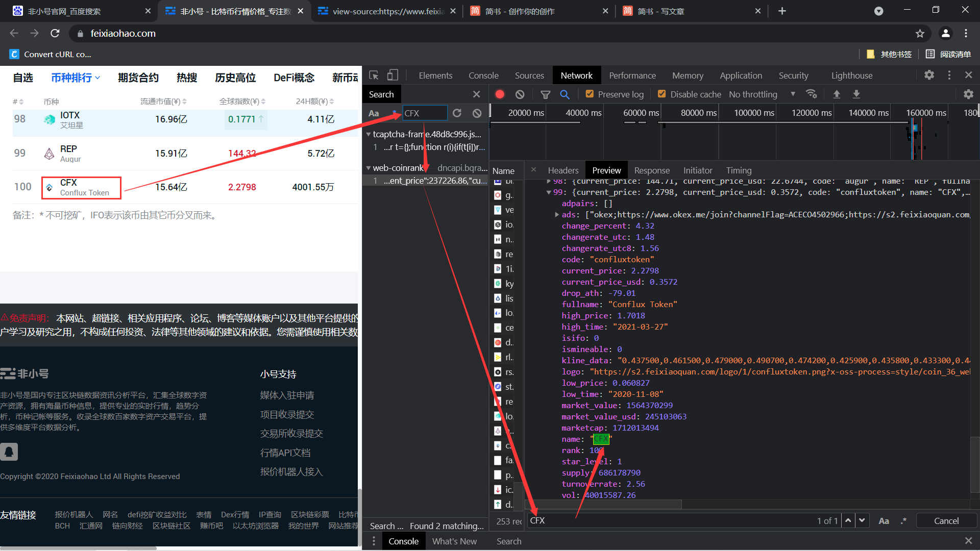This screenshot has width=980, height=551.
Task: Close the Search side panel
Action: coord(476,94)
